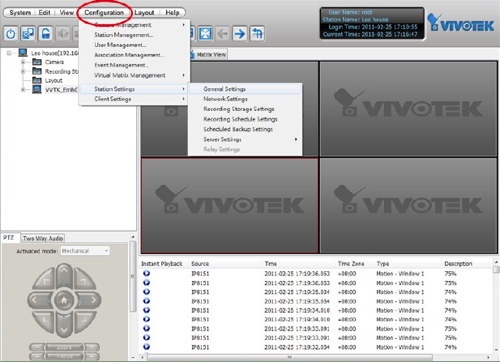Open the Layout menu

144,13
